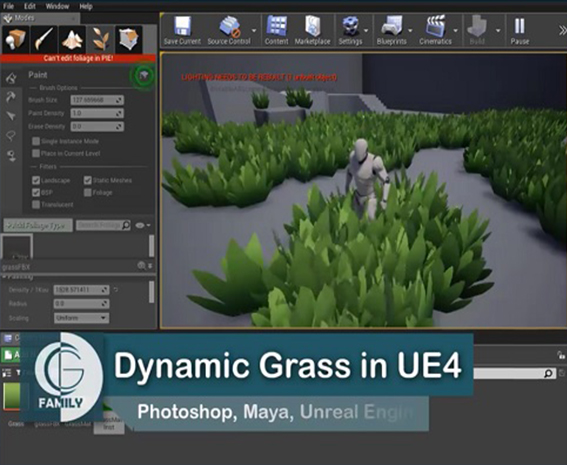567x465 pixels.
Task: Click the Erase Density value field
Action: coord(97,127)
